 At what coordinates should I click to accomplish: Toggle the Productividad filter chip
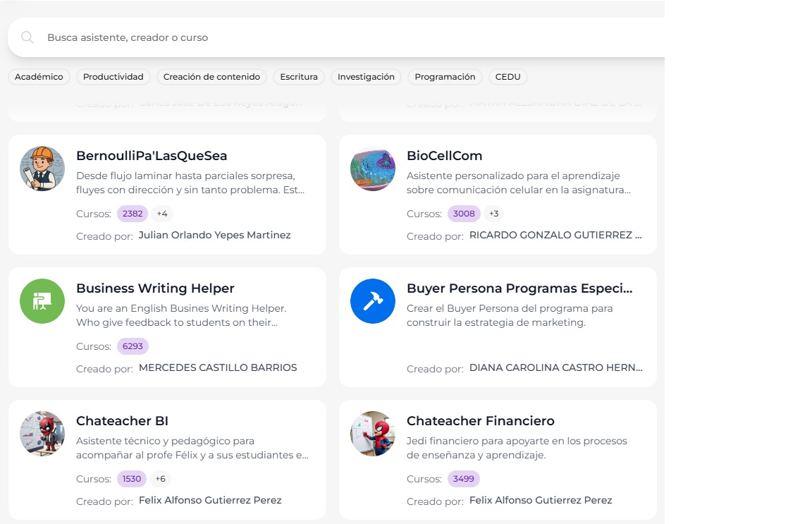(113, 77)
